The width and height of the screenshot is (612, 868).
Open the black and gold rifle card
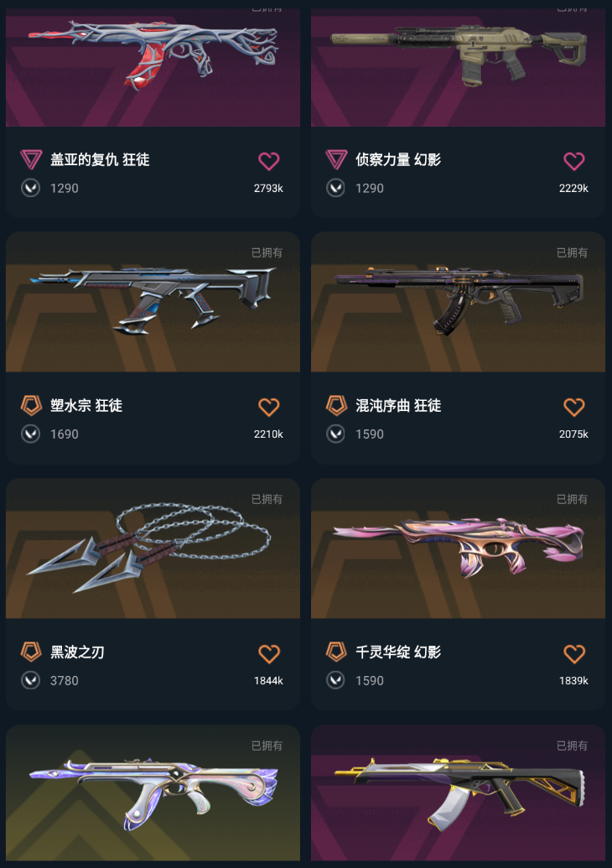click(x=458, y=793)
